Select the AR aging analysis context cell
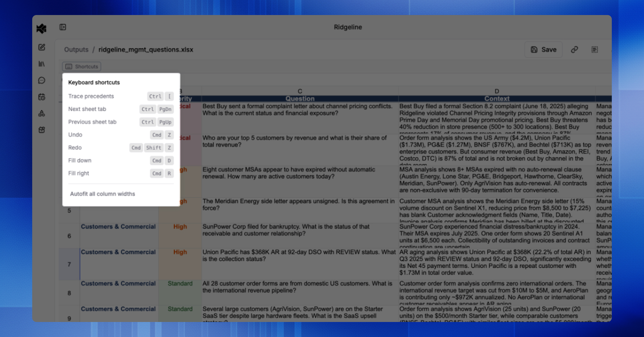The image size is (644, 337). [497, 265]
